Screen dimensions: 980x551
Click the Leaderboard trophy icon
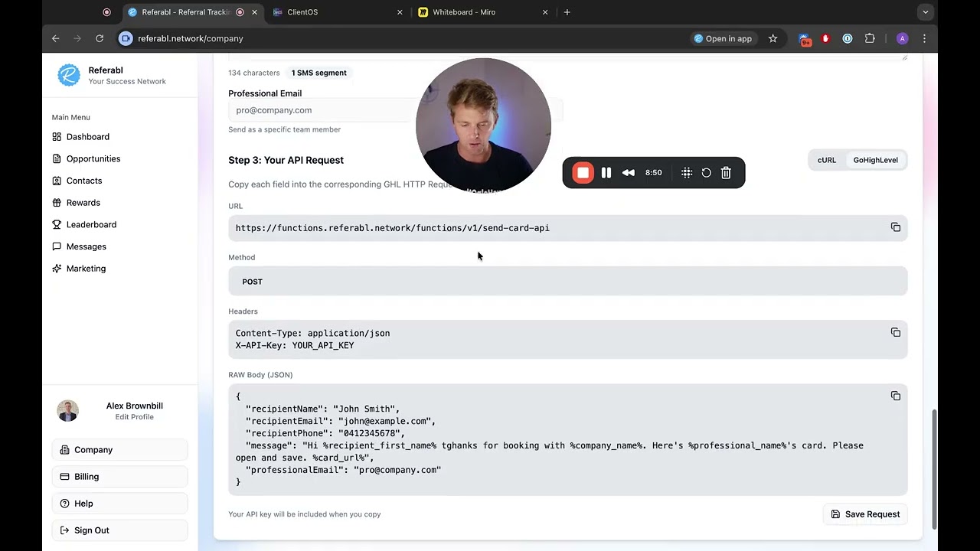pyautogui.click(x=57, y=225)
